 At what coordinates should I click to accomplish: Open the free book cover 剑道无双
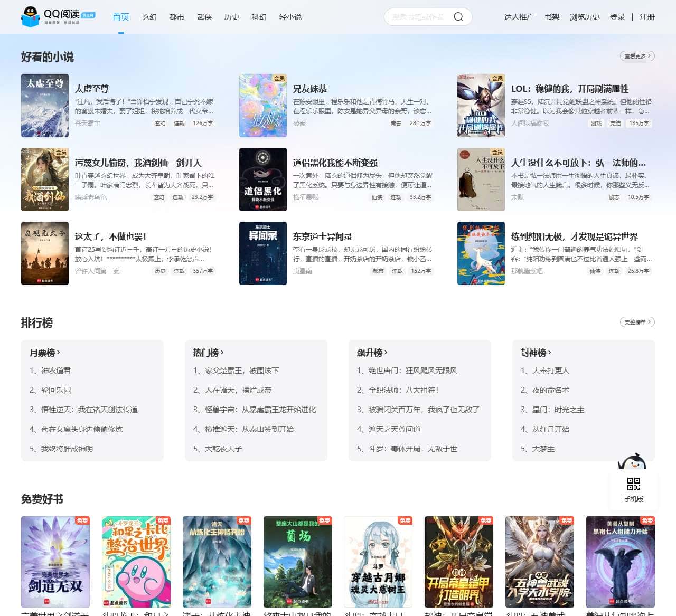[55, 562]
